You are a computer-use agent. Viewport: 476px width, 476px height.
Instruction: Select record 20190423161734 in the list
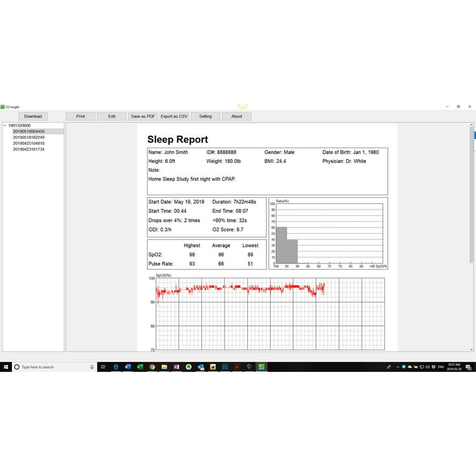(29, 149)
